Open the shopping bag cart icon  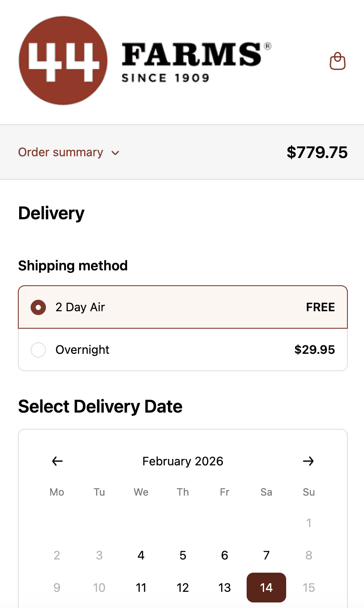tap(338, 61)
